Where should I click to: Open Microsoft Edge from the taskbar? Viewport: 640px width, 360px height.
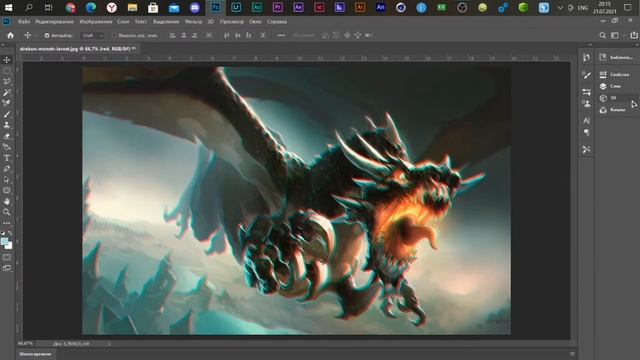tap(91, 7)
